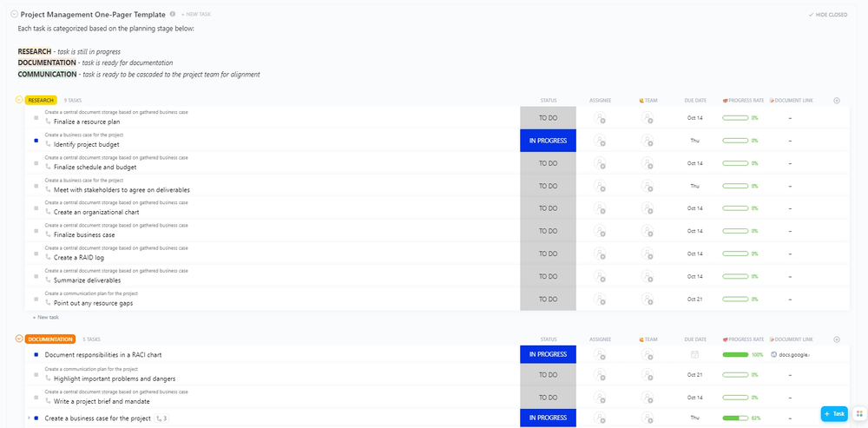Click the status square for Meet with stakeholders
The width and height of the screenshot is (868, 428).
[36, 186]
